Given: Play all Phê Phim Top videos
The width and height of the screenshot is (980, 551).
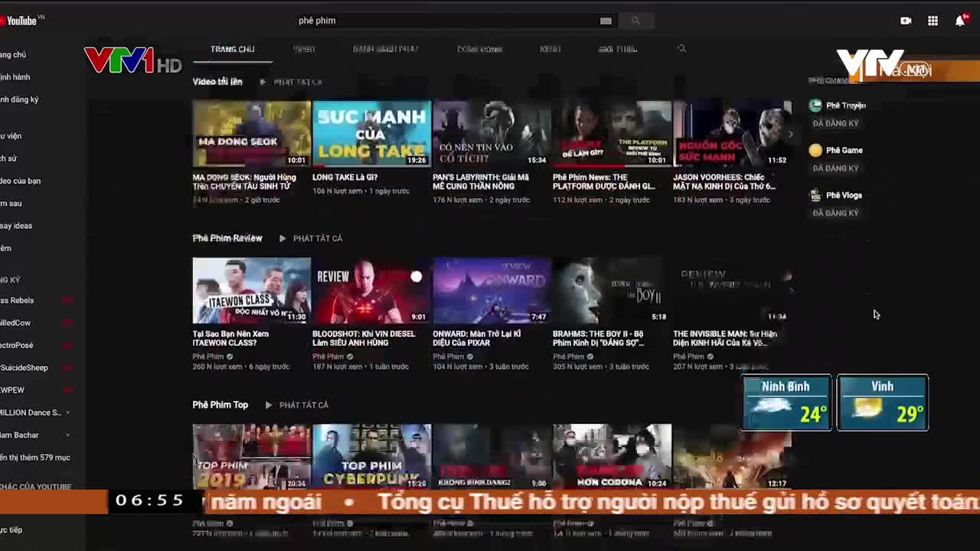Looking at the screenshot, I should (x=296, y=405).
